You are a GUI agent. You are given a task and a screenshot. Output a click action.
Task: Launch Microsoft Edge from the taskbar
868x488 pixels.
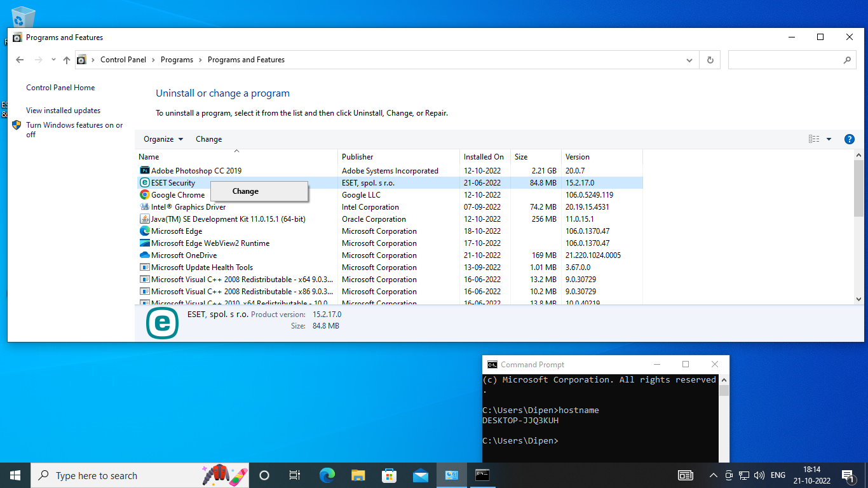pos(327,475)
